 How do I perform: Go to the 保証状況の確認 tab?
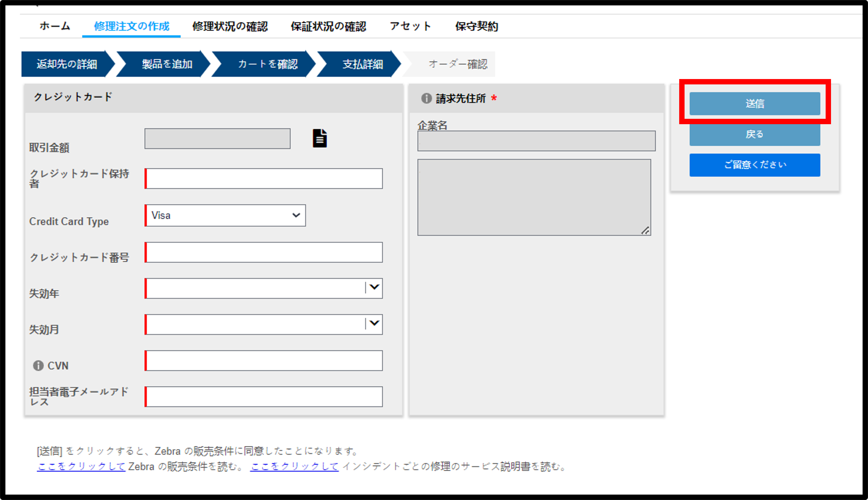pos(329,27)
